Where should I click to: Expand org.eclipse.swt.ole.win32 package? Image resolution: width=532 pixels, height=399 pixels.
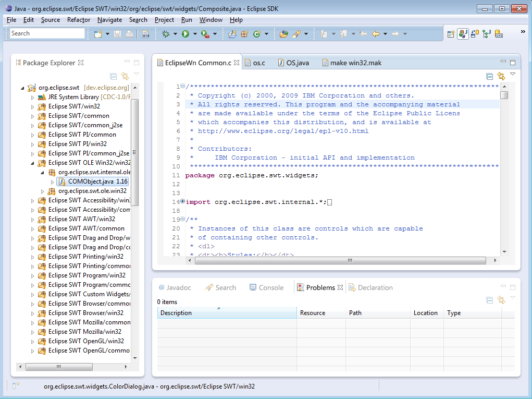pyautogui.click(x=43, y=191)
